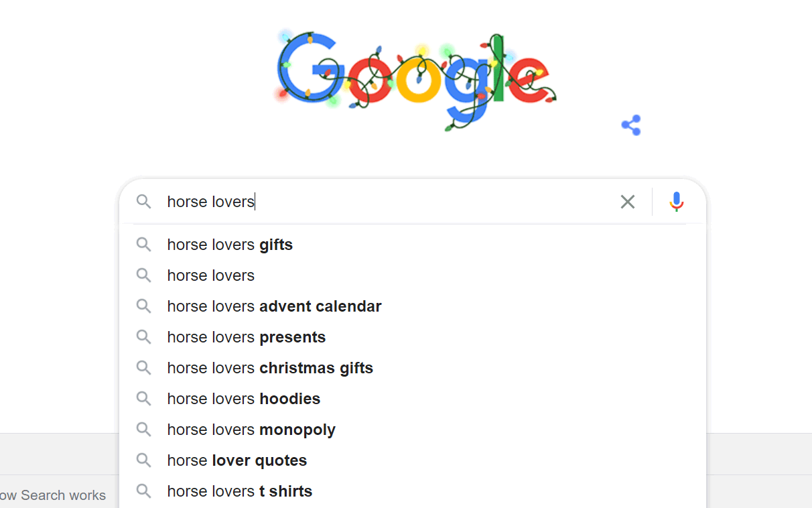This screenshot has width=812, height=508.
Task: Click the search icon beside 'horse lovers gifts'
Action: click(x=144, y=245)
